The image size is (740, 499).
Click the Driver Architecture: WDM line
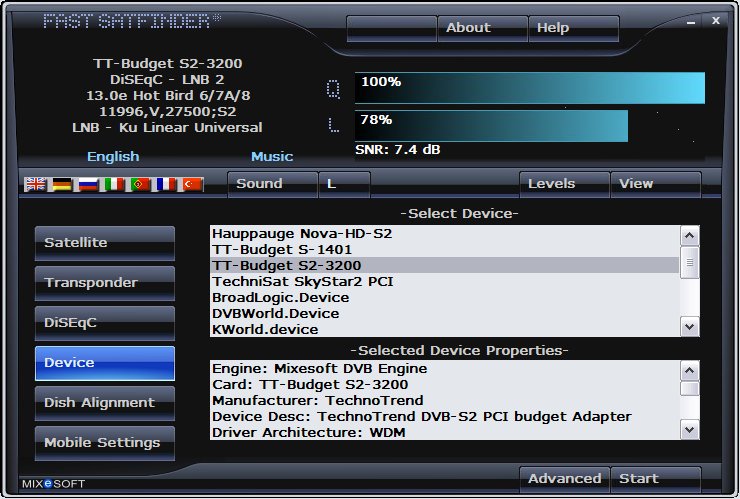point(445,432)
